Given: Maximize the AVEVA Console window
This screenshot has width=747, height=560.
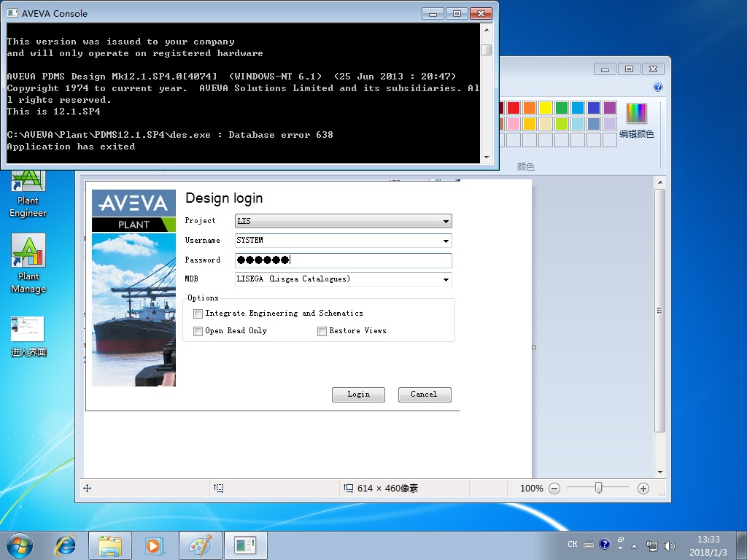Looking at the screenshot, I should tap(457, 13).
